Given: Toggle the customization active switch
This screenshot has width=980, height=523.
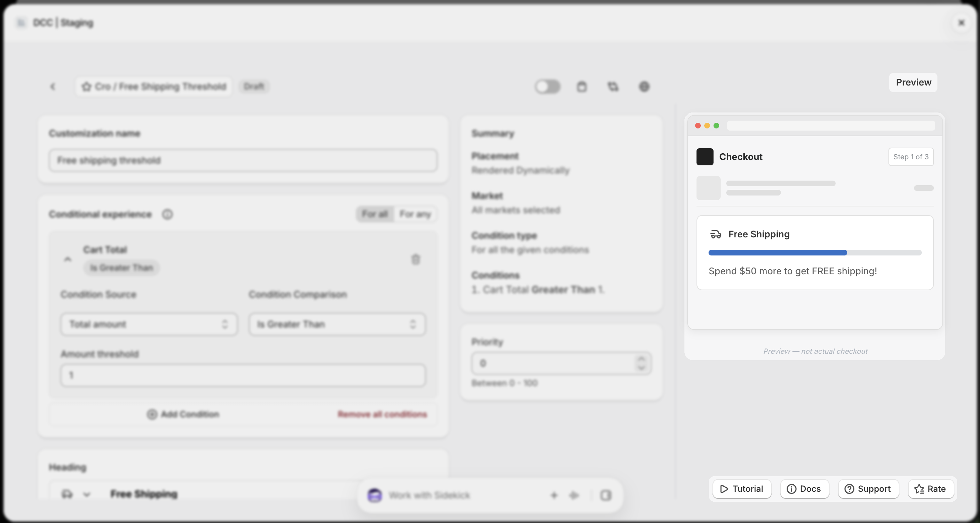Looking at the screenshot, I should pos(547,87).
